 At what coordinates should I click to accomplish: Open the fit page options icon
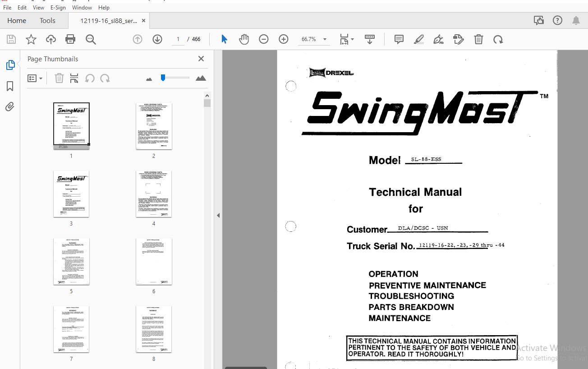coord(346,39)
